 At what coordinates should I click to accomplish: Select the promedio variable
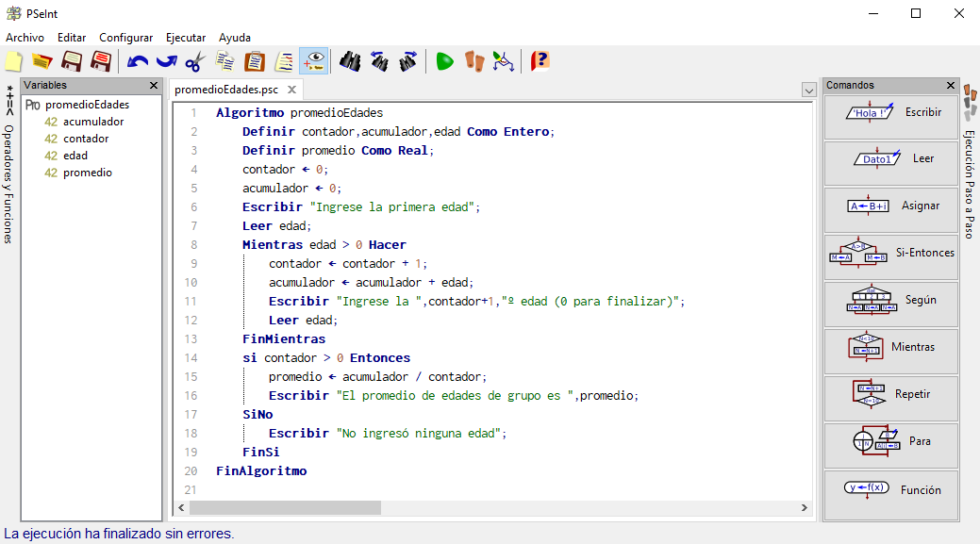(88, 173)
